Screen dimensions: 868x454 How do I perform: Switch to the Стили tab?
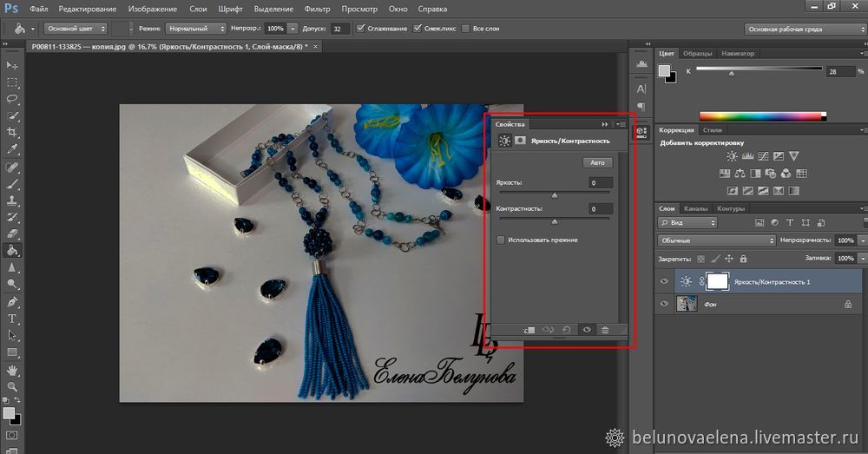(x=713, y=130)
